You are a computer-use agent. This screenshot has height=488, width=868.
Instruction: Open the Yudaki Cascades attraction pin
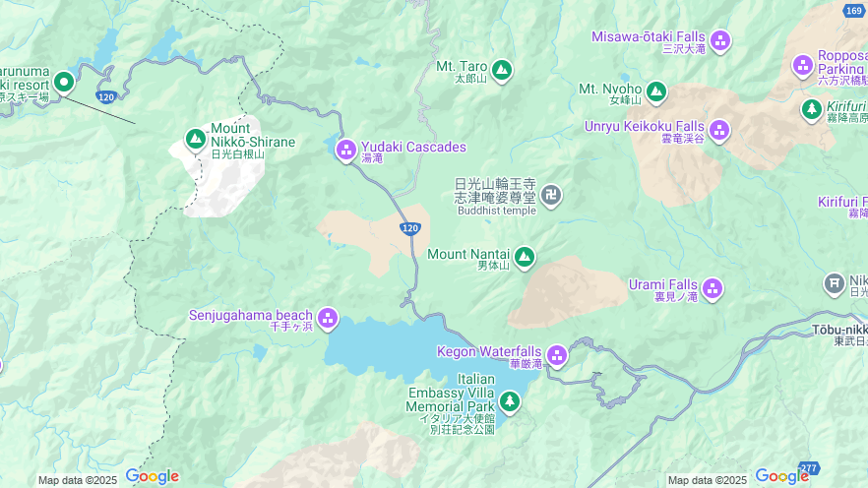point(346,150)
